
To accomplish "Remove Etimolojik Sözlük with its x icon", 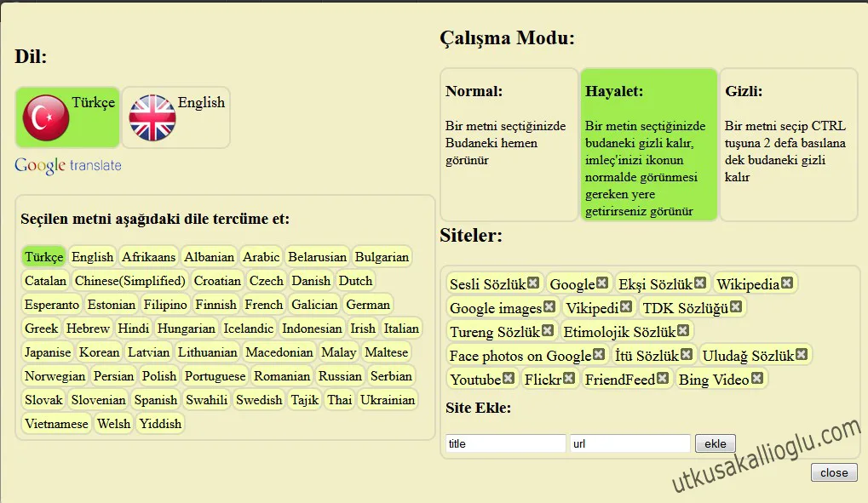I will pyautogui.click(x=683, y=330).
